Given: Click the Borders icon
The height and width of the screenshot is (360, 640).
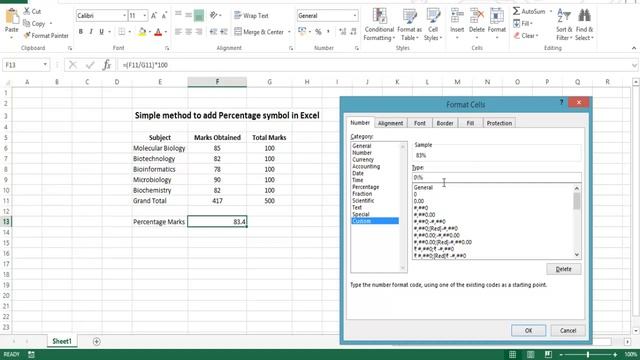Looking at the screenshot, I should pyautogui.click(x=122, y=31).
